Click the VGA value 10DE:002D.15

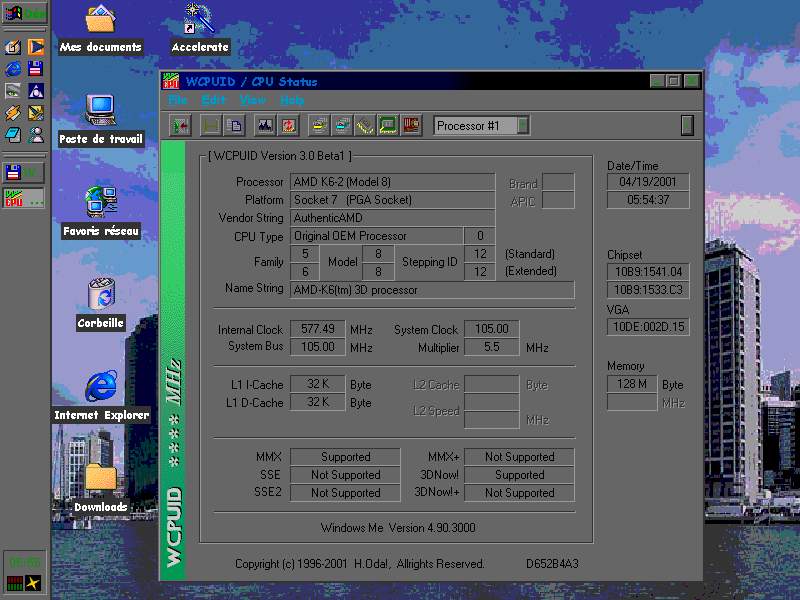648,327
